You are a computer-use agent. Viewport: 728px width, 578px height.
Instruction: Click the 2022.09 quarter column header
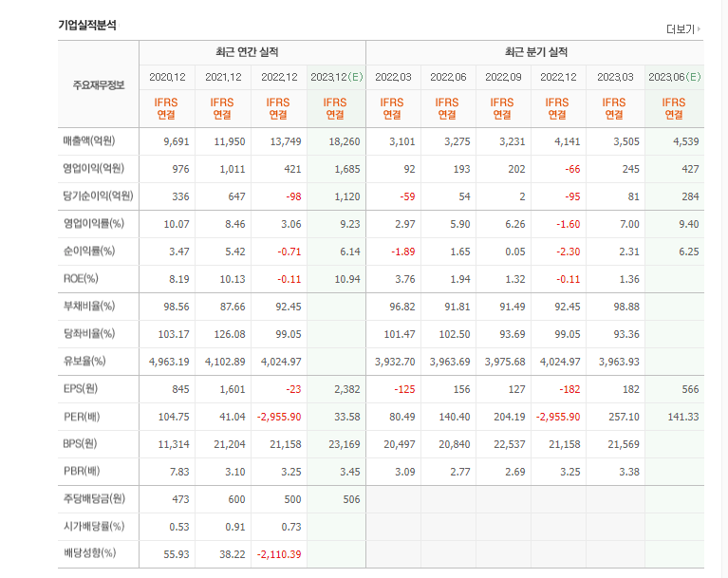(503, 77)
